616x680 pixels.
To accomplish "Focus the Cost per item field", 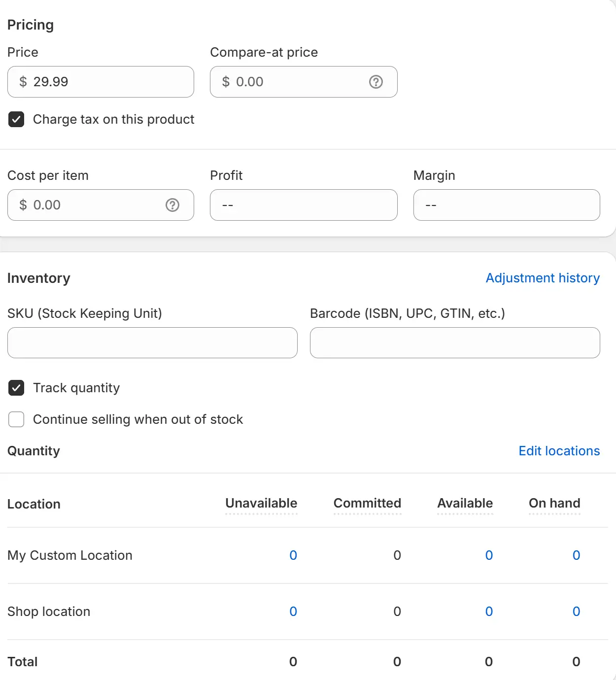I will (x=101, y=205).
